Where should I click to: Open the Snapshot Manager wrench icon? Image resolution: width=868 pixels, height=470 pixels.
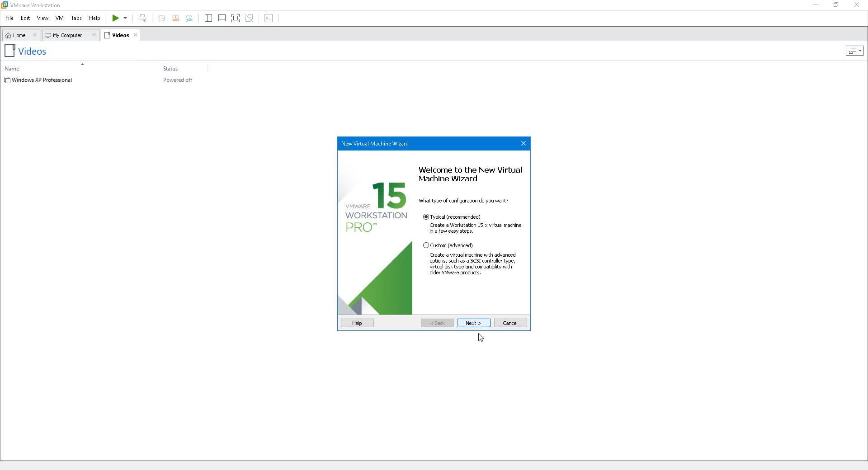pos(189,18)
